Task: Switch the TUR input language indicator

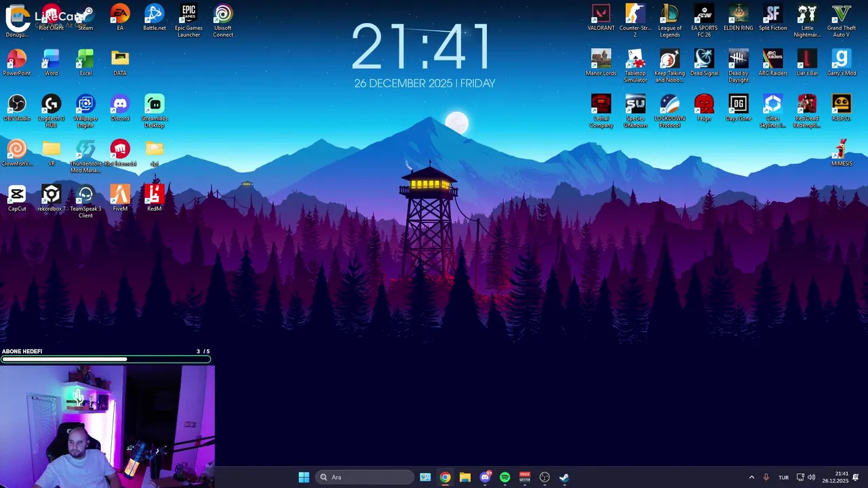Action: [x=783, y=477]
